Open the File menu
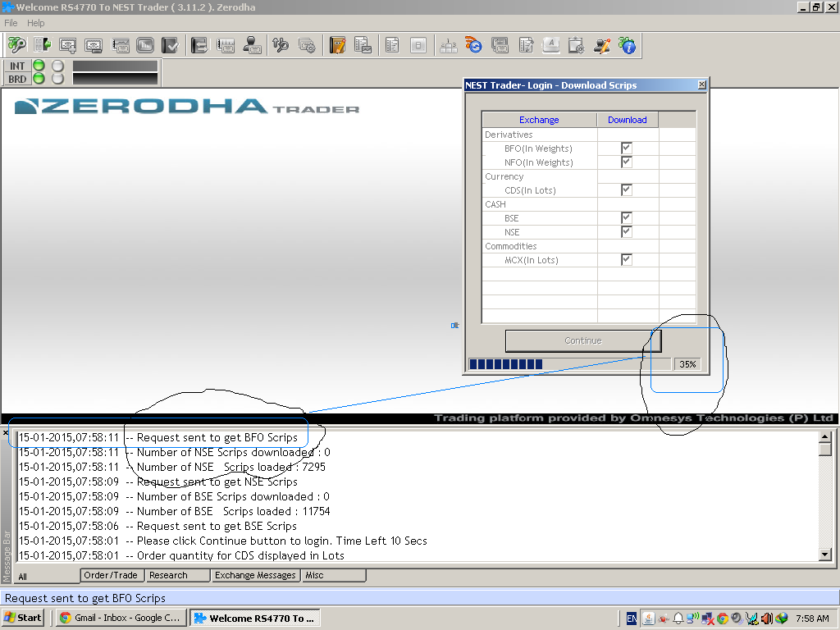The image size is (840, 630). pyautogui.click(x=11, y=23)
